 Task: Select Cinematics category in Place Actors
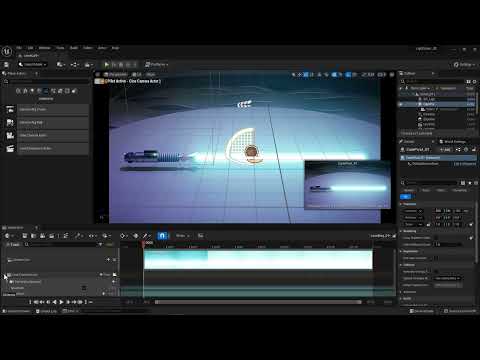pos(46,91)
